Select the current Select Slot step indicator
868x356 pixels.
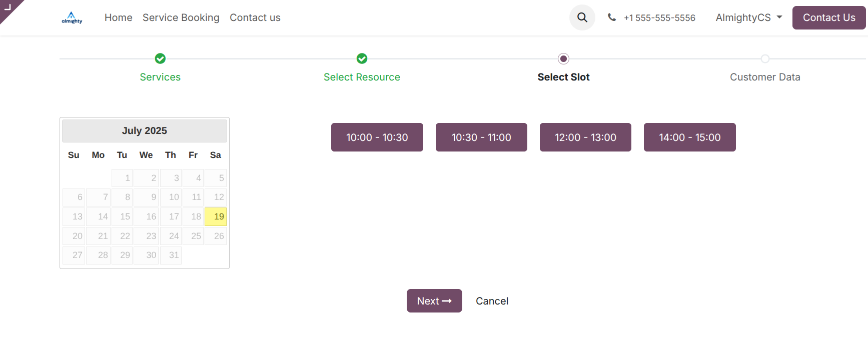(x=563, y=58)
